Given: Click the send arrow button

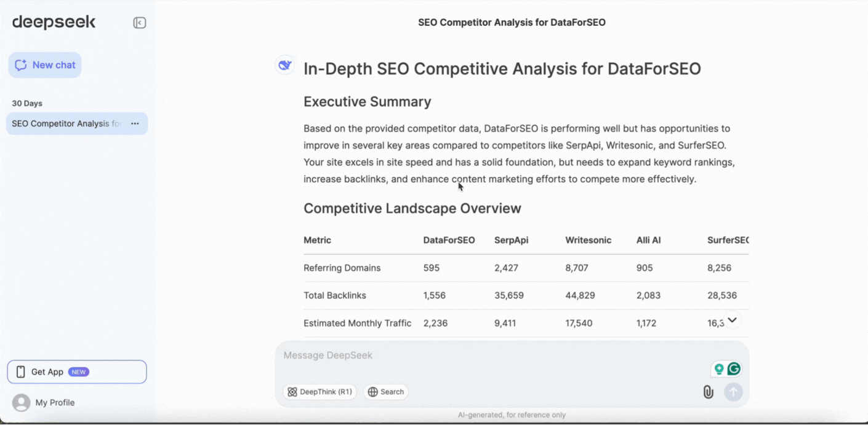Looking at the screenshot, I should 733,392.
